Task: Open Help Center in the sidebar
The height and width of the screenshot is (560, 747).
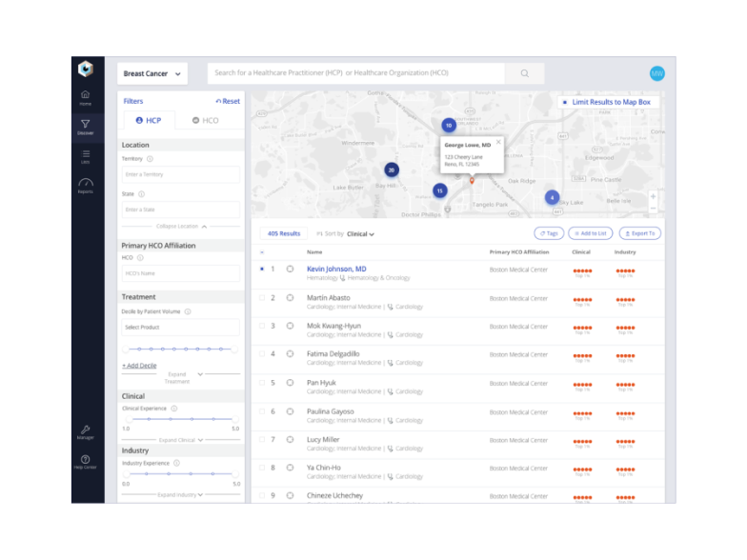Action: pyautogui.click(x=86, y=461)
